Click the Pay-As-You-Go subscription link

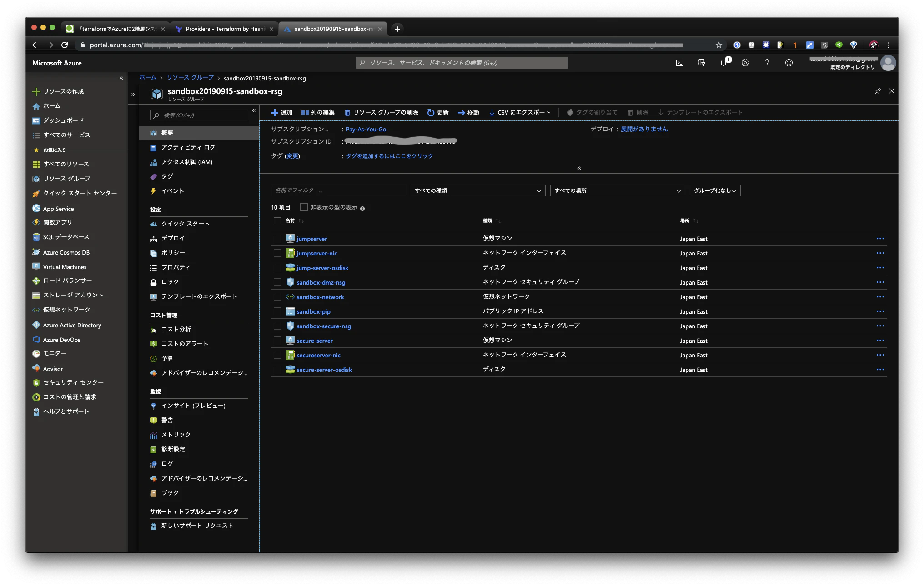coord(366,130)
